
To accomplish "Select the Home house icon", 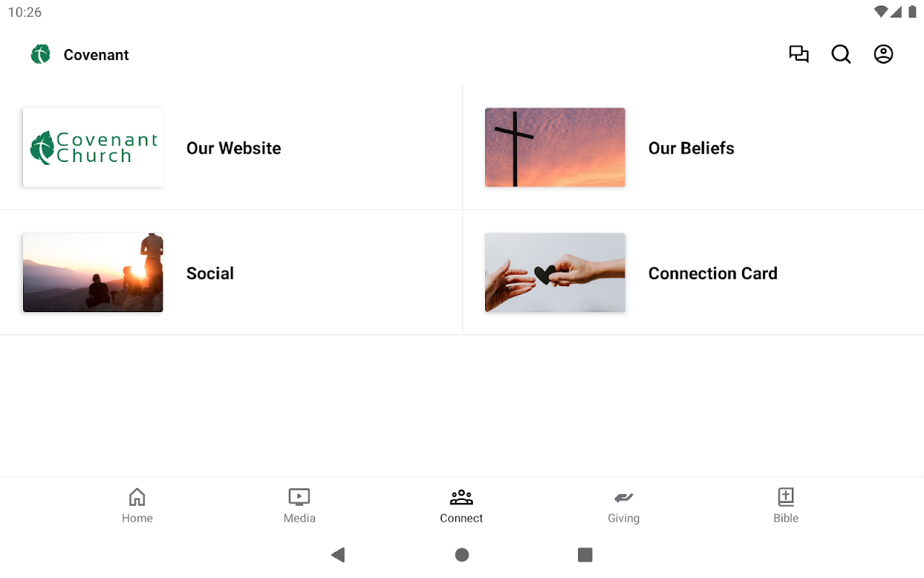I will tap(137, 497).
